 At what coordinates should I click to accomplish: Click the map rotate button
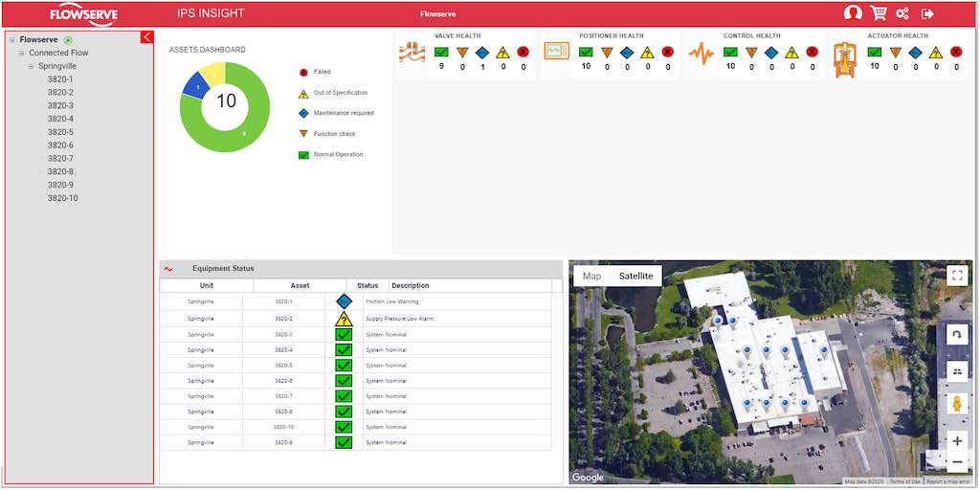pyautogui.click(x=957, y=335)
